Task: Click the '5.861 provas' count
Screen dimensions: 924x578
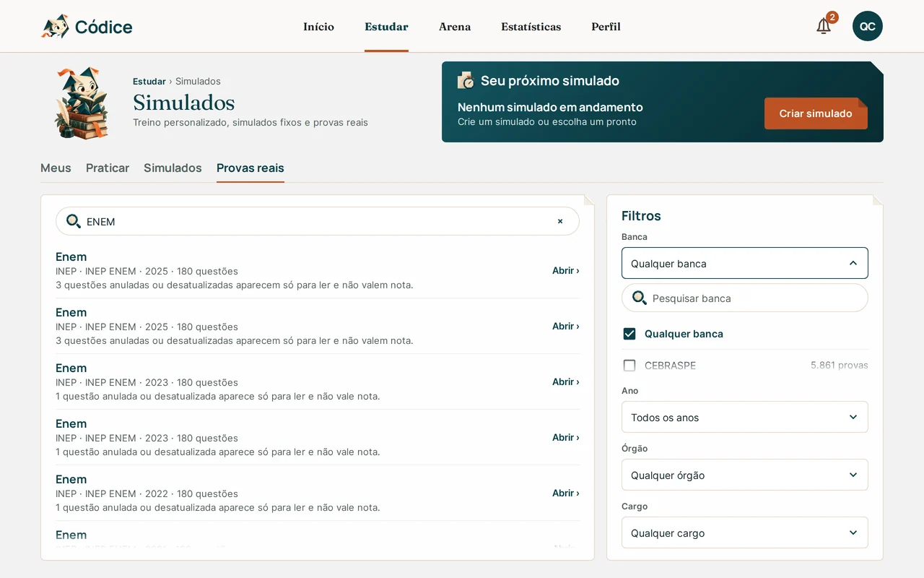Action: pyautogui.click(x=839, y=366)
